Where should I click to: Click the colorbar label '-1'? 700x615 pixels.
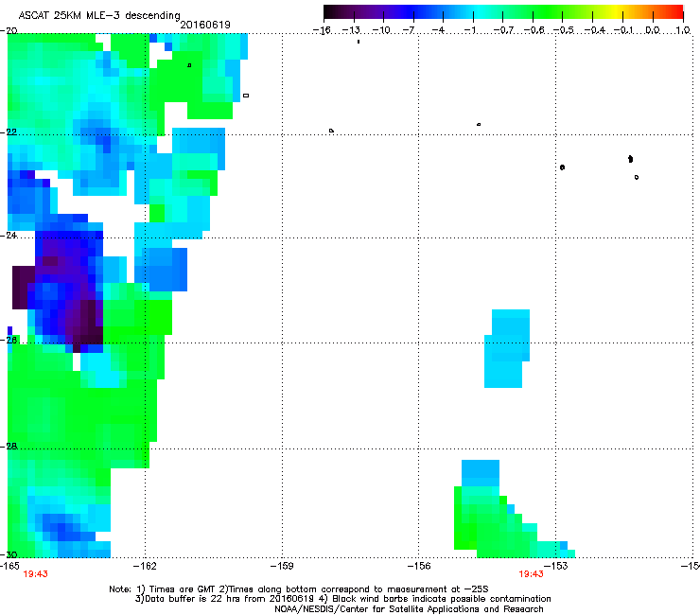[470, 30]
